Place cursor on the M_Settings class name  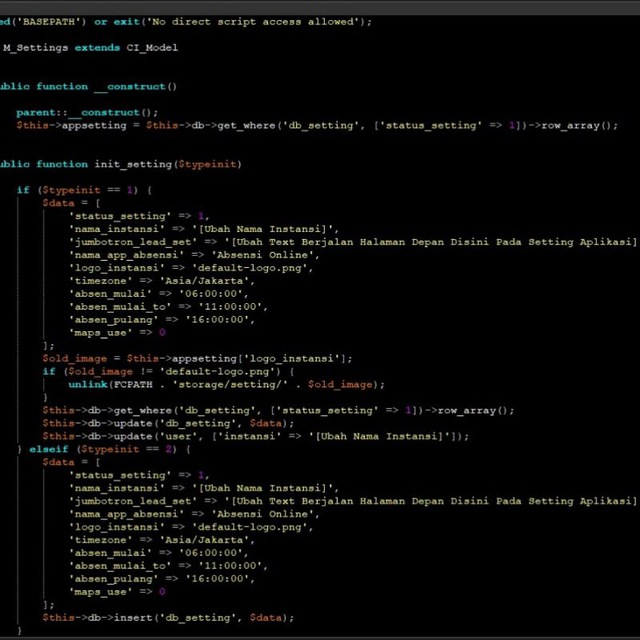click(x=36, y=47)
